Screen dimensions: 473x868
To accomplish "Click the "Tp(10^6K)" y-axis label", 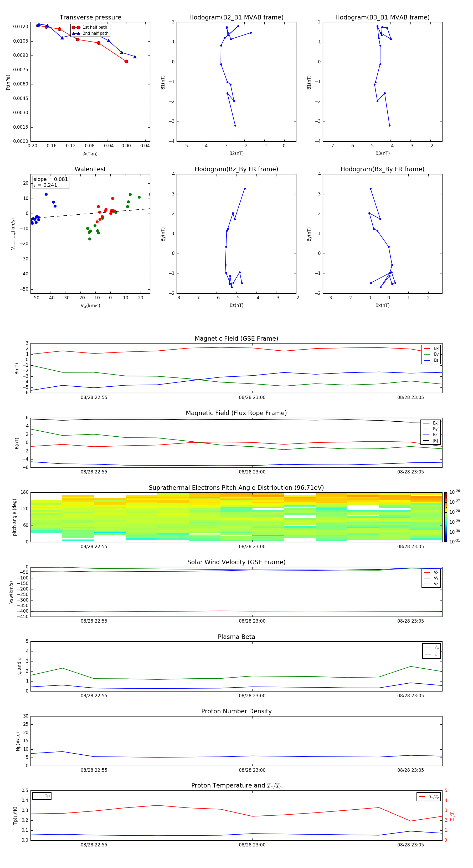I will pyautogui.click(x=15, y=815).
